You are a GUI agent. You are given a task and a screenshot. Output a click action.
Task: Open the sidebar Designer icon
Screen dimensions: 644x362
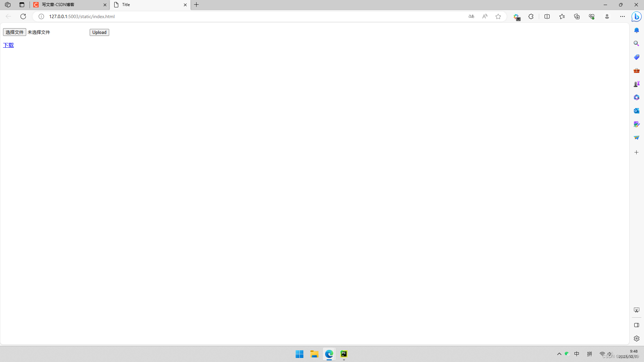click(637, 124)
